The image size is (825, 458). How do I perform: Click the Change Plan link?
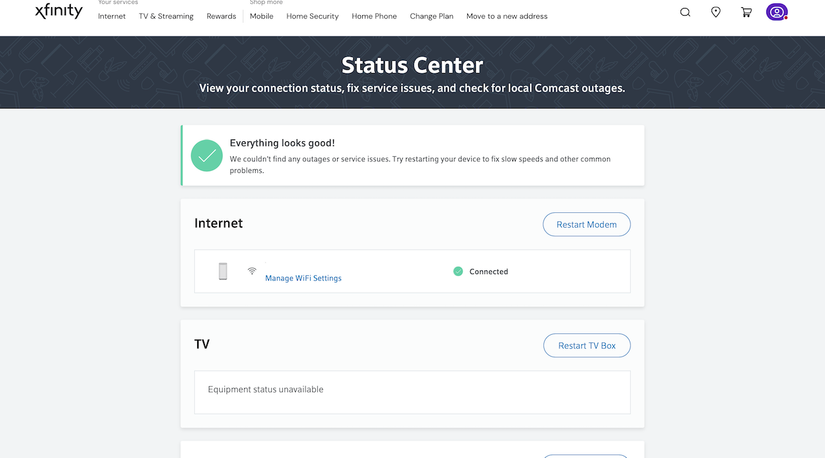[x=431, y=16]
